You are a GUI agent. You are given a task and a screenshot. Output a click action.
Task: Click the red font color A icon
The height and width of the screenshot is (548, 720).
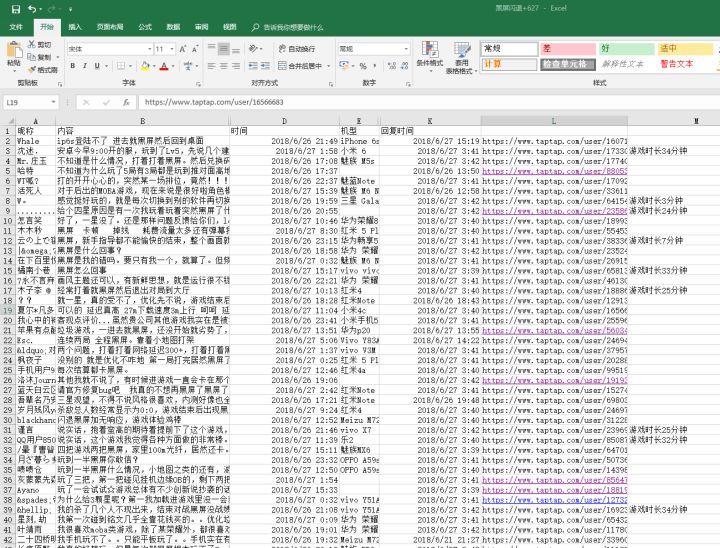[x=164, y=66]
